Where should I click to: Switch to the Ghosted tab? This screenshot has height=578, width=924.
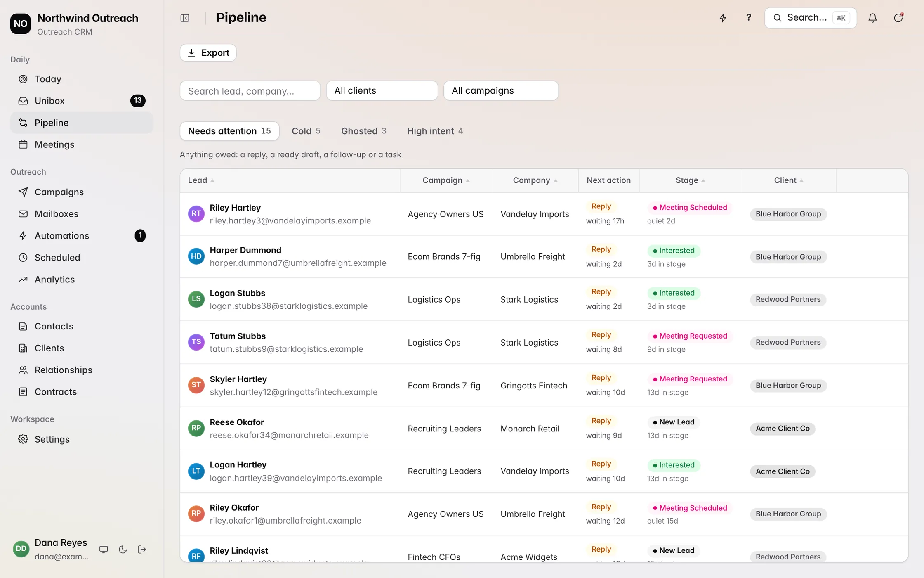[x=363, y=131]
